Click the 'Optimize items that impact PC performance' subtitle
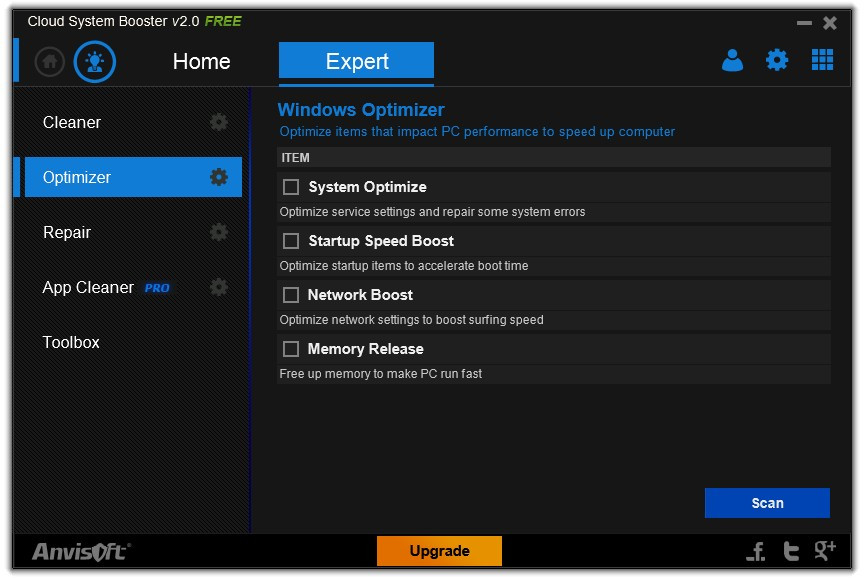 pos(477,132)
